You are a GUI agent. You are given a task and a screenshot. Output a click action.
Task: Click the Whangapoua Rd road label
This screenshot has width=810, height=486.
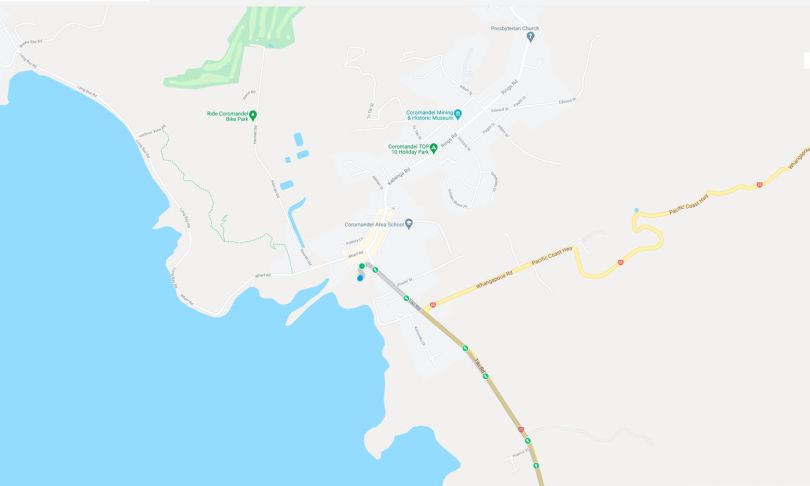pos(494,279)
